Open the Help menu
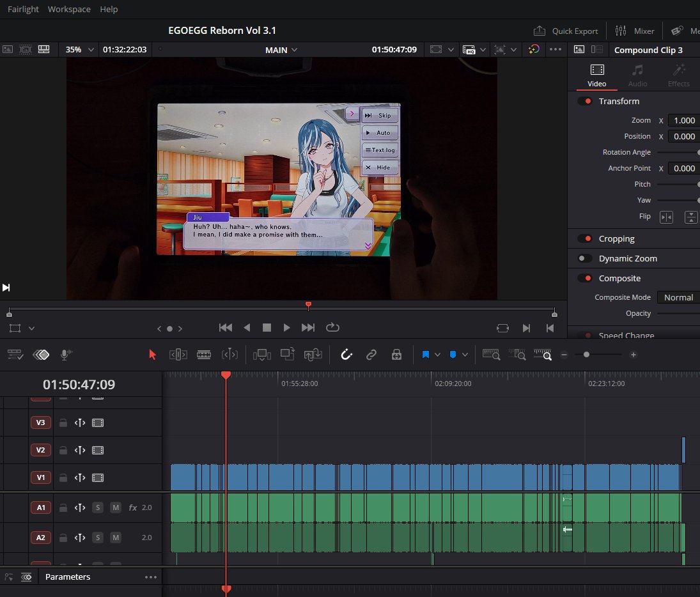The width and height of the screenshot is (700, 597). click(x=109, y=9)
